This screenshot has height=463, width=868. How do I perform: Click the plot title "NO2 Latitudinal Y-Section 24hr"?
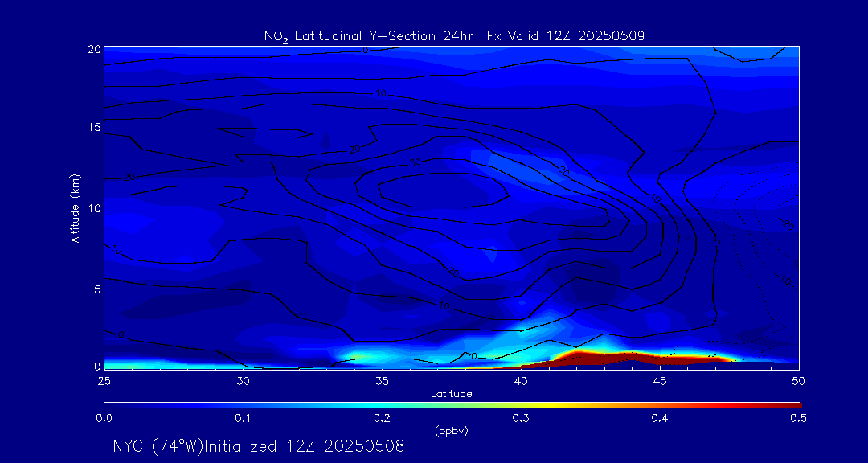click(x=367, y=36)
